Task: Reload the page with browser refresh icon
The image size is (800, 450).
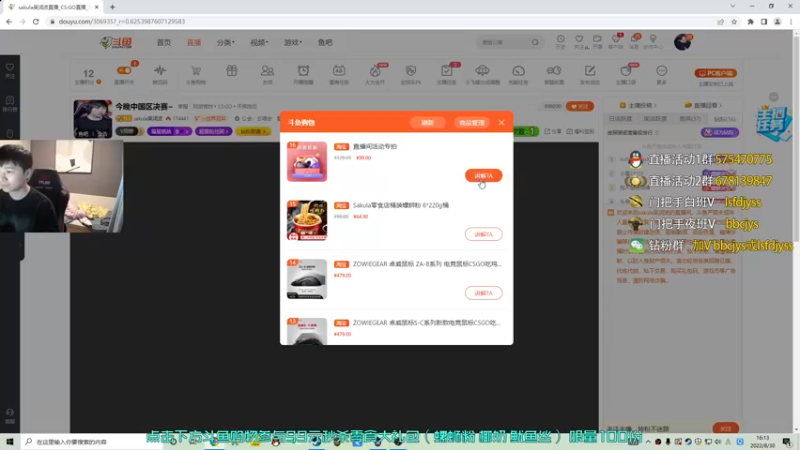Action: tap(36, 21)
